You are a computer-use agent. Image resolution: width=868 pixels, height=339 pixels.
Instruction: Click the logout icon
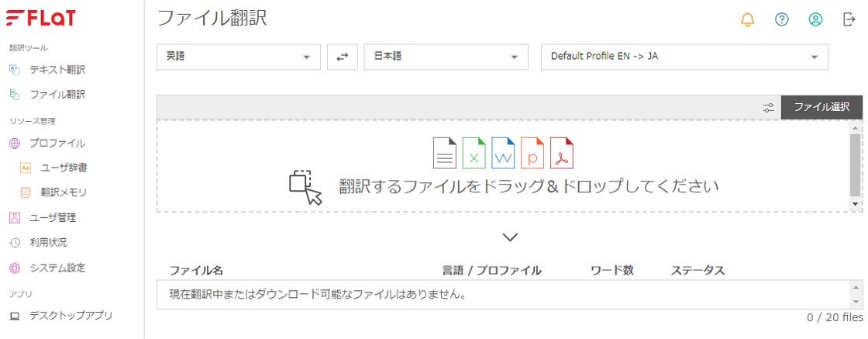(x=849, y=20)
